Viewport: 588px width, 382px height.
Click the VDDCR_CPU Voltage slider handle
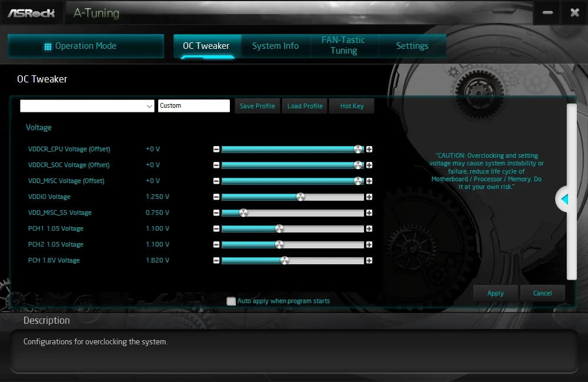pos(359,150)
